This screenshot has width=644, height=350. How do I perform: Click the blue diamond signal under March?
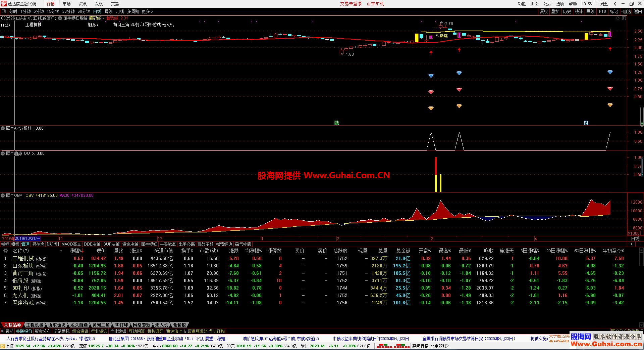tap(431, 76)
